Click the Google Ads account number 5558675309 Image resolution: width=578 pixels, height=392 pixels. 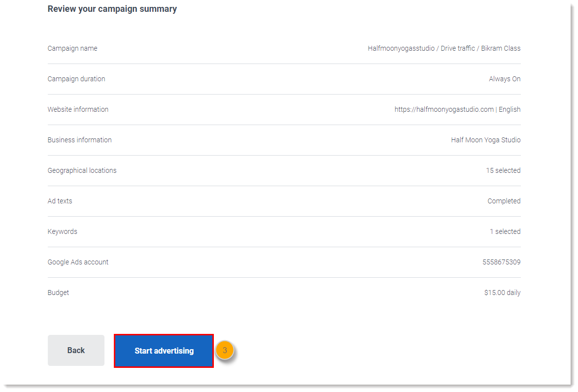501,262
